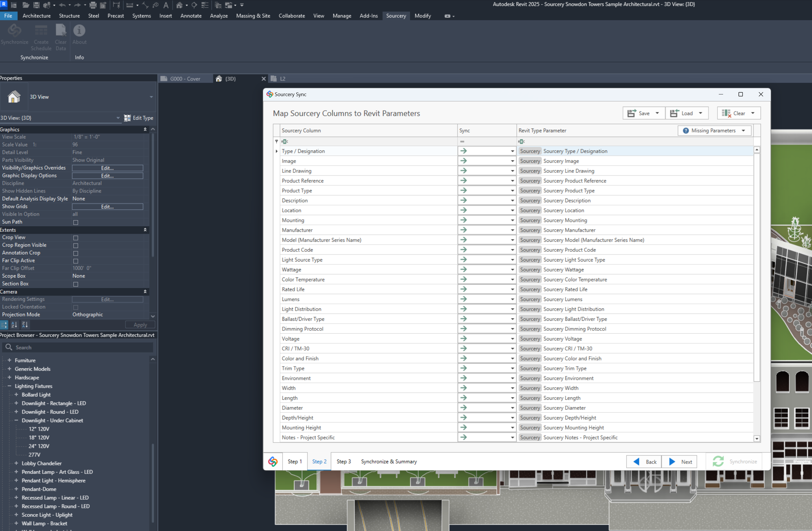Click the Clear mappings icon button

coord(726,113)
